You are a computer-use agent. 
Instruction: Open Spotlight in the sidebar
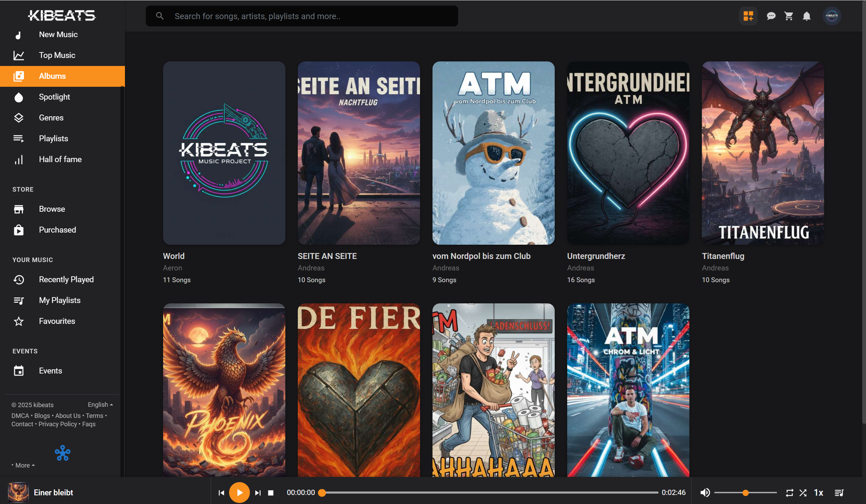tap(54, 97)
